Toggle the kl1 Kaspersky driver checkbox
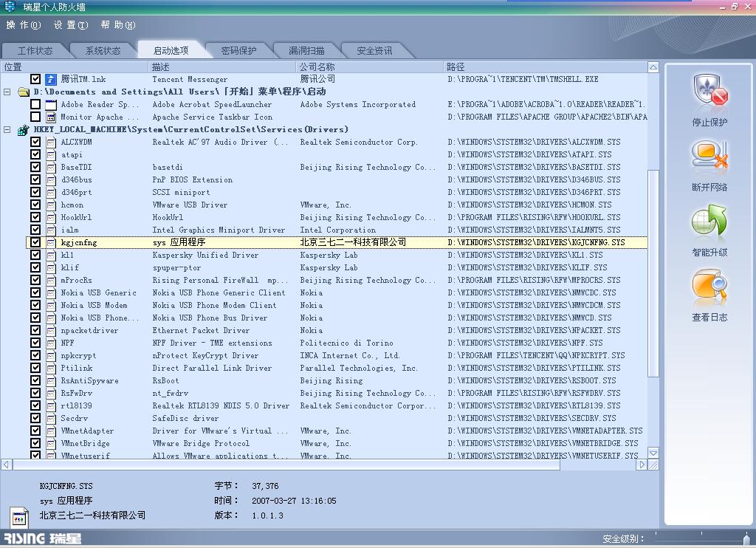The width and height of the screenshot is (756, 548). pos(35,254)
